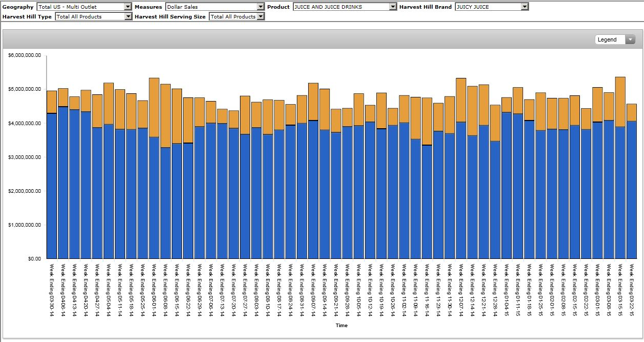The image size is (644, 342).
Task: Open the Harvest Hill Brand dropdown
Action: 491,7
